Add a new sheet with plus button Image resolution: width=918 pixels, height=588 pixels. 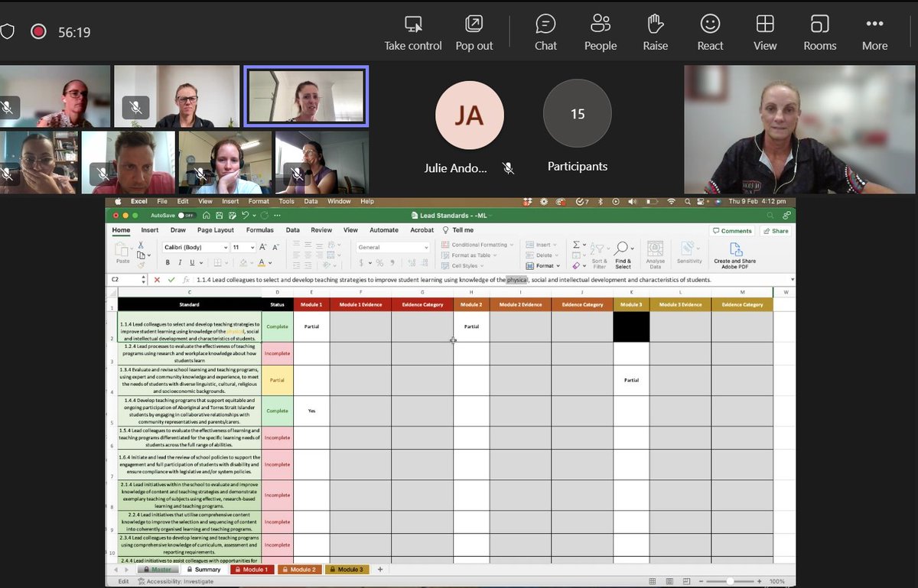click(x=379, y=570)
